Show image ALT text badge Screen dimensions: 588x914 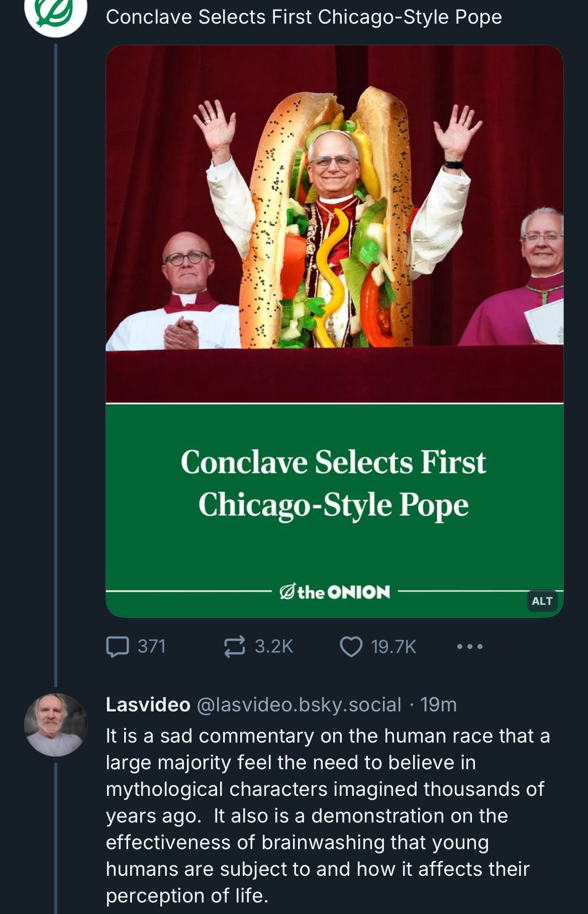pyautogui.click(x=542, y=601)
